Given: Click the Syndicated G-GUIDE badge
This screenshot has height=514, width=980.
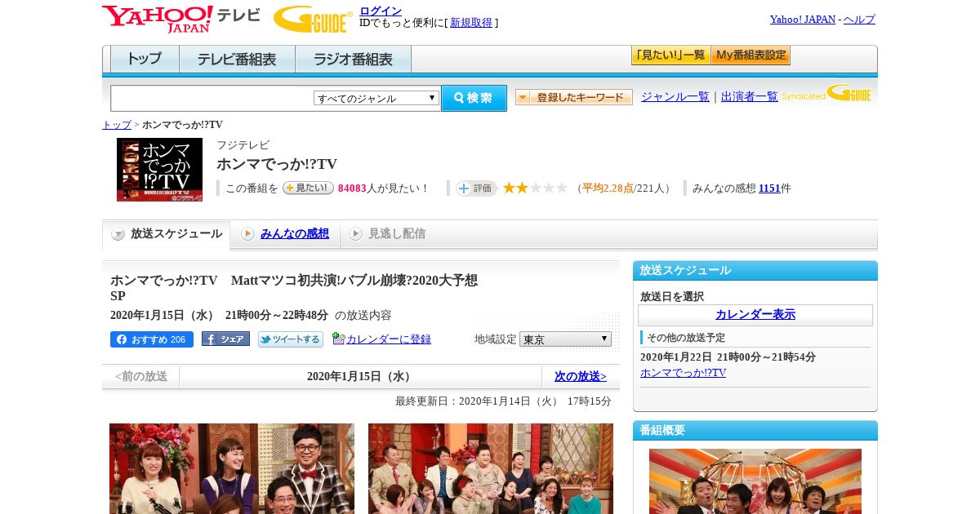Looking at the screenshot, I should 826,94.
